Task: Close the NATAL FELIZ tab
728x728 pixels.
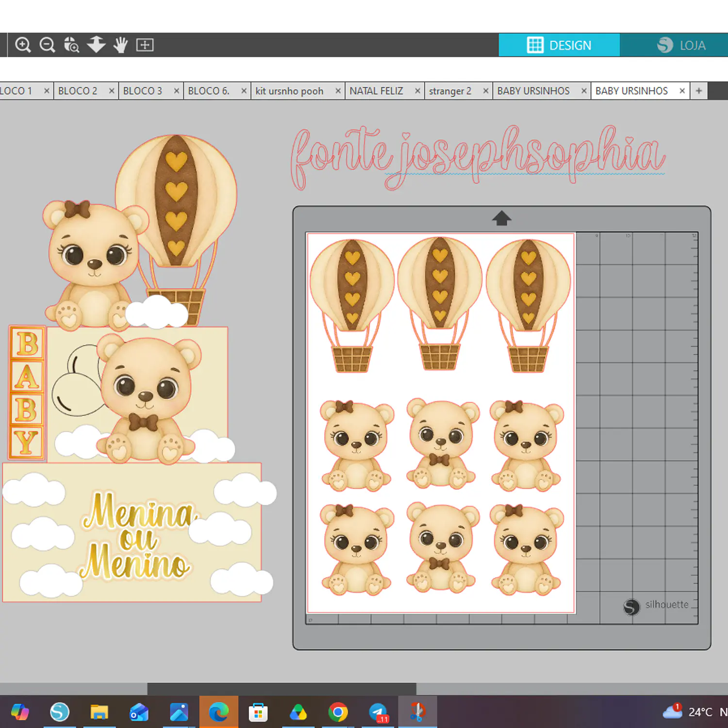Action: click(417, 91)
